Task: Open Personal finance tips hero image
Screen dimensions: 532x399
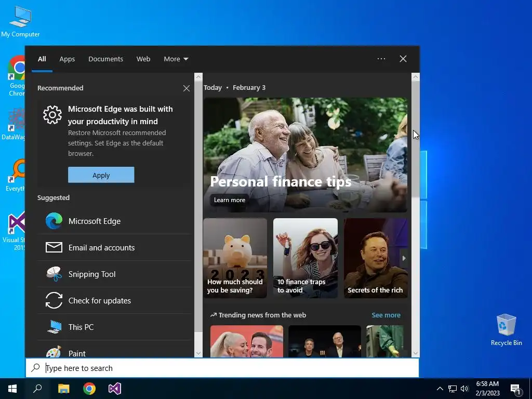Action: pos(305,155)
